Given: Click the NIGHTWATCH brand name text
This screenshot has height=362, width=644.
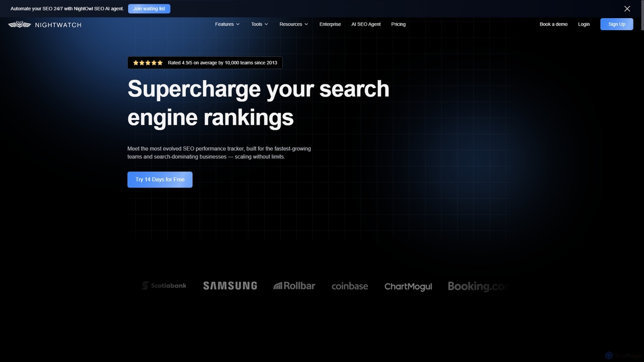Looking at the screenshot, I should (58, 25).
